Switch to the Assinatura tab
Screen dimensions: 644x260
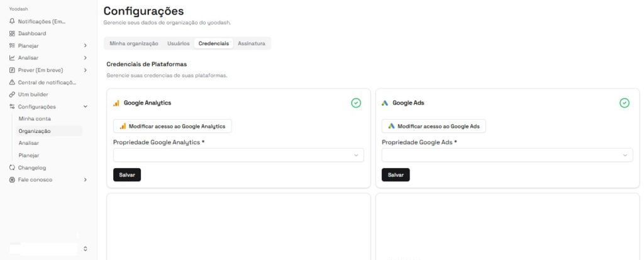pyautogui.click(x=252, y=43)
